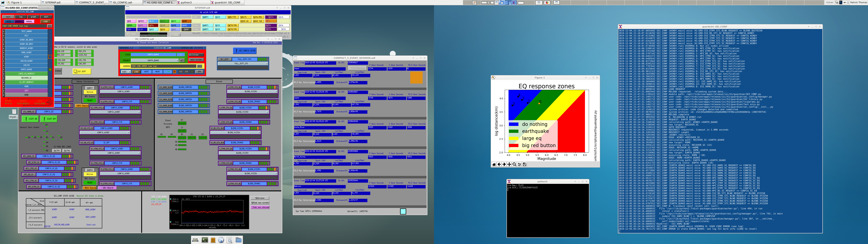Open the terminal icon in the bottom dock
Image resolution: width=868 pixels, height=244 pixels.
[205, 240]
